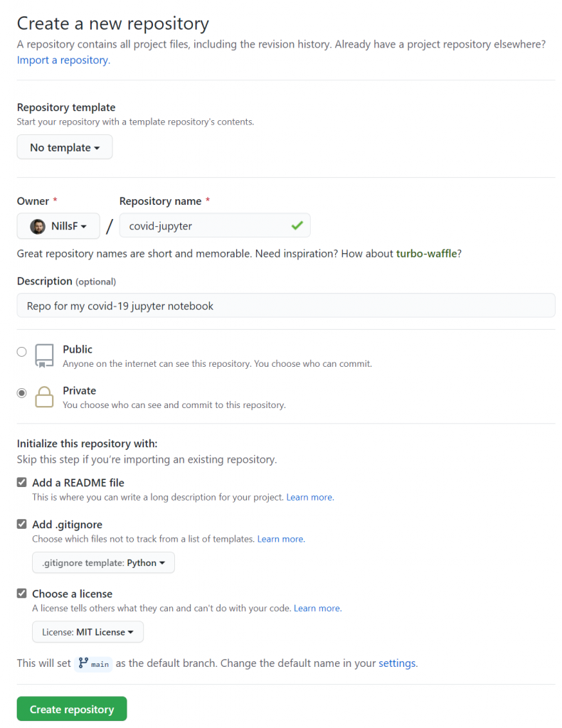Open the No template dropdown

coord(65,147)
